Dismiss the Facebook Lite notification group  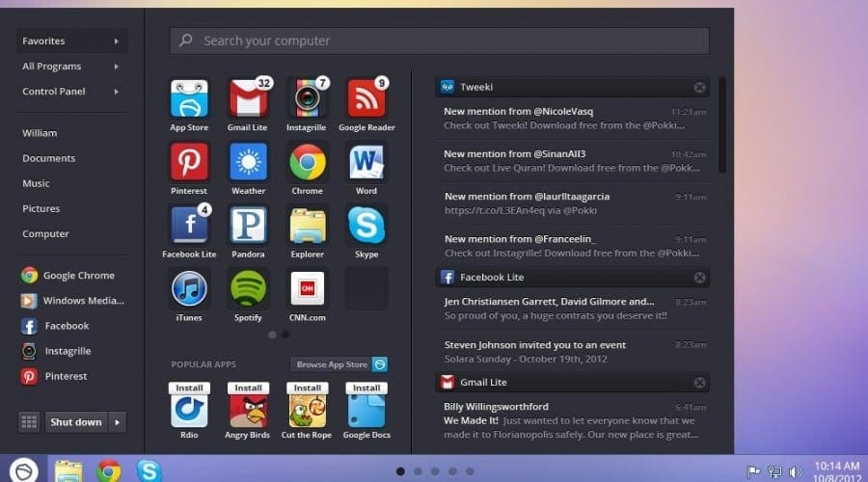[x=699, y=278]
